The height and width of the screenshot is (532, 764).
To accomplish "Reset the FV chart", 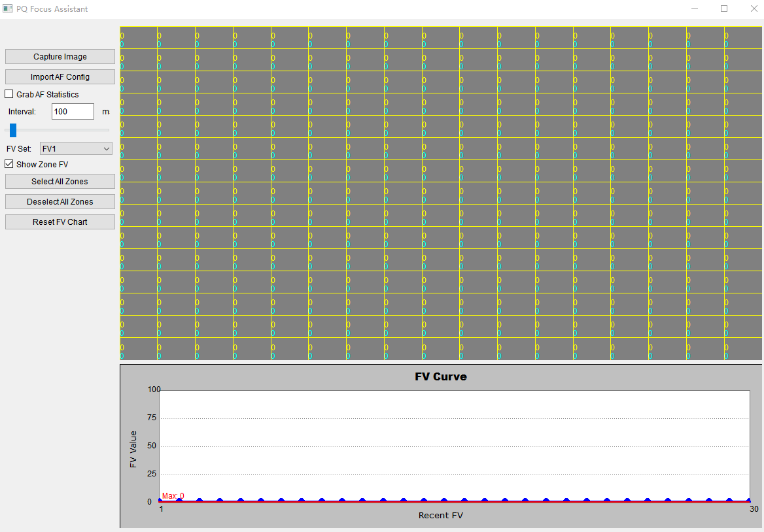I will 60,222.
